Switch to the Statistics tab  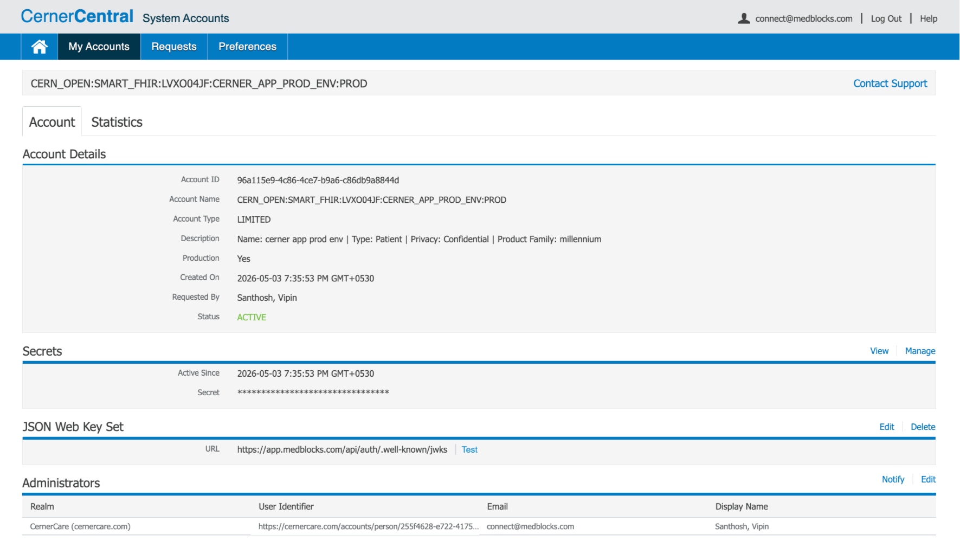click(117, 122)
